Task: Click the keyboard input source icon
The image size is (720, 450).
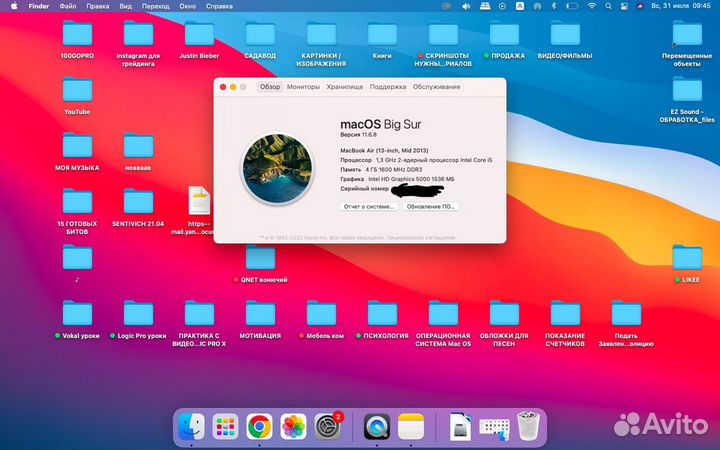Action: (520, 6)
